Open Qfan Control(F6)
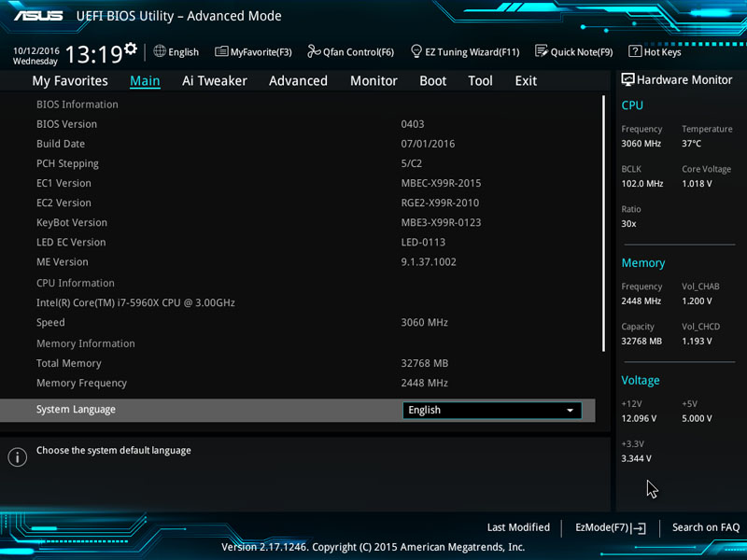747x560 pixels. (x=350, y=52)
